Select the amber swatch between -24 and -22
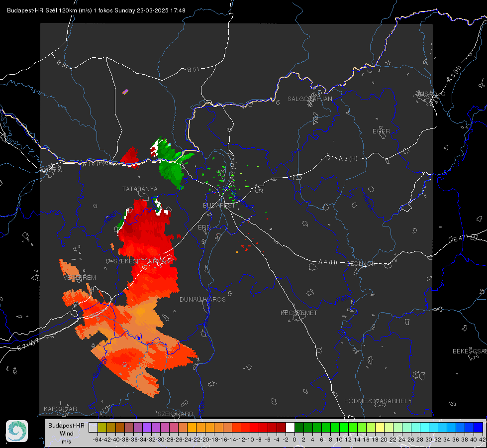The width and height of the screenshot is (487, 448). coord(192,427)
